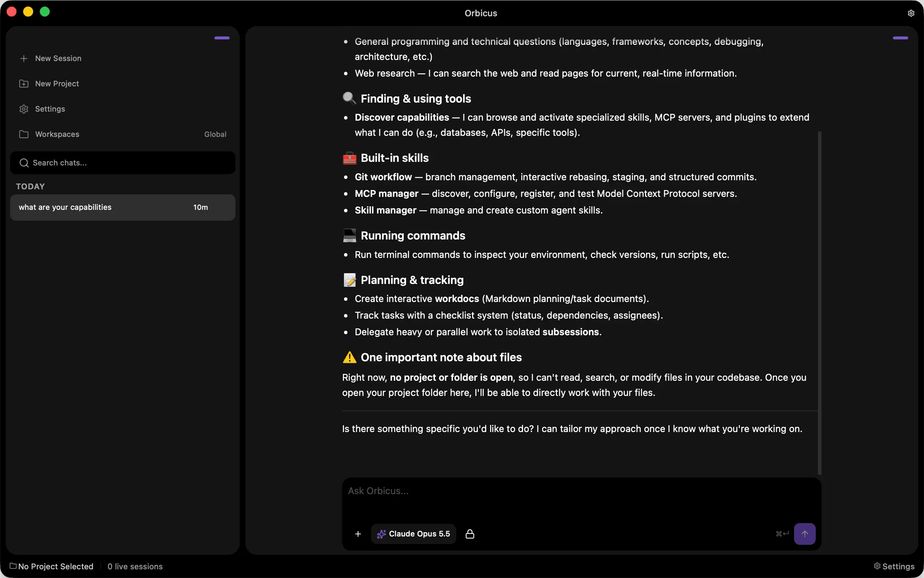Click the bold 'subsessions' word

point(570,332)
